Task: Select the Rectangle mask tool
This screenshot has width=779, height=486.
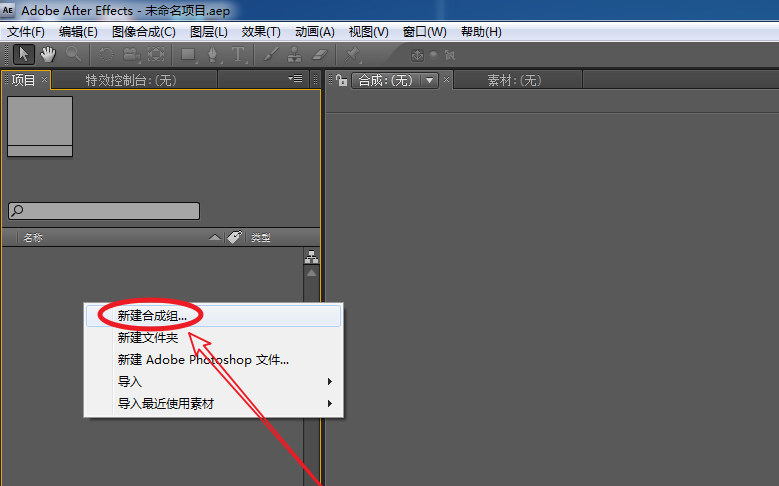Action: point(189,55)
